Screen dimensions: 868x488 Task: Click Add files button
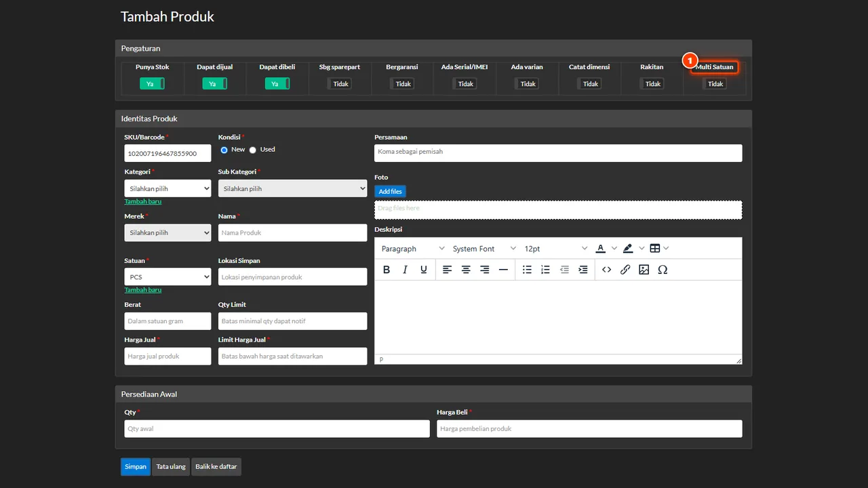pyautogui.click(x=390, y=191)
